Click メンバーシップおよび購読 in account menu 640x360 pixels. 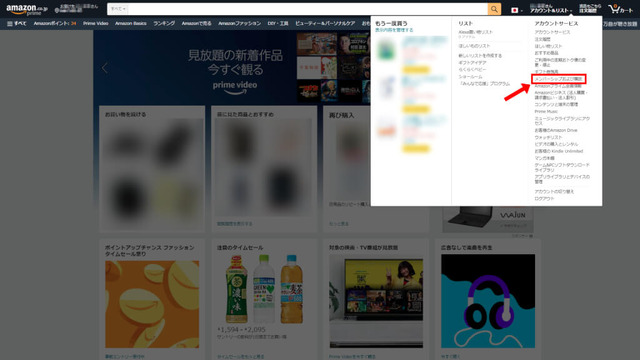559,79
